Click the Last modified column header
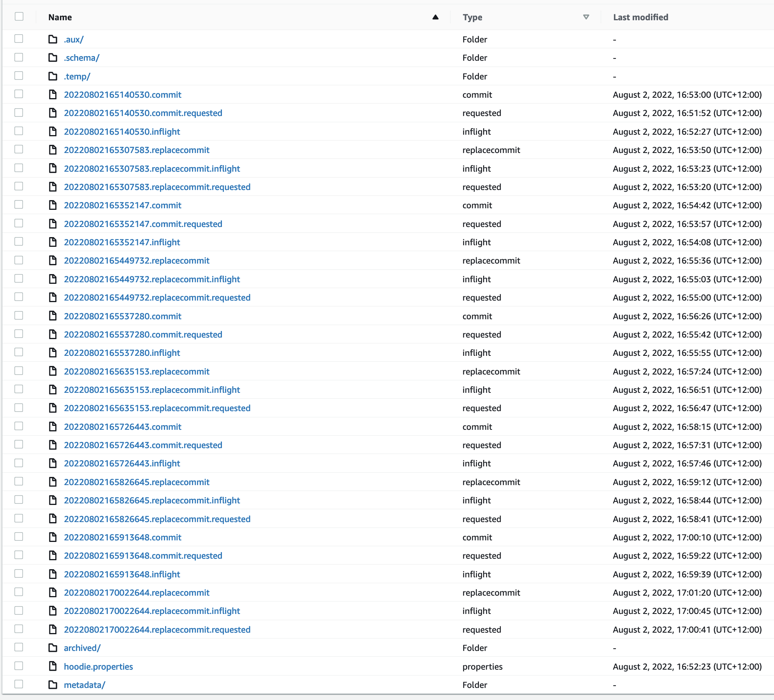Screen dimensions: 774x700 (640, 17)
